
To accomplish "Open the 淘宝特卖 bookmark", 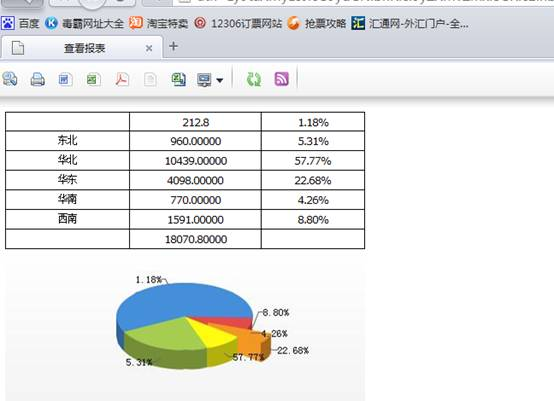I will pos(158,23).
